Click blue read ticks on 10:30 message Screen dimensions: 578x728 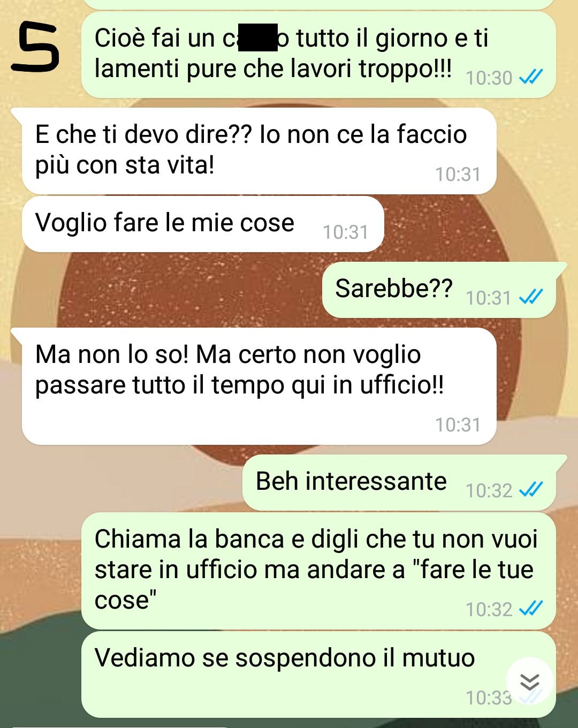531,78
